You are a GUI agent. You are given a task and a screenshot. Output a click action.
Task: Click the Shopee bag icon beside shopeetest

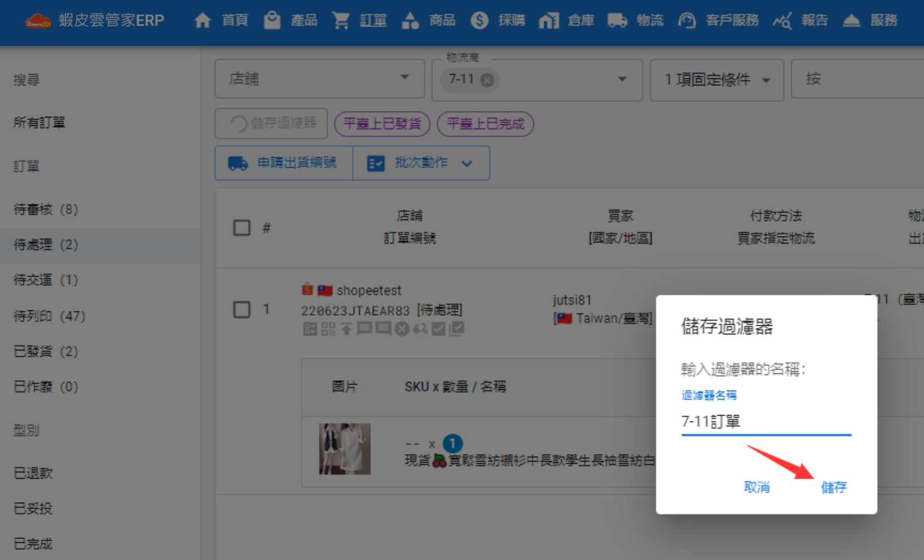click(308, 290)
